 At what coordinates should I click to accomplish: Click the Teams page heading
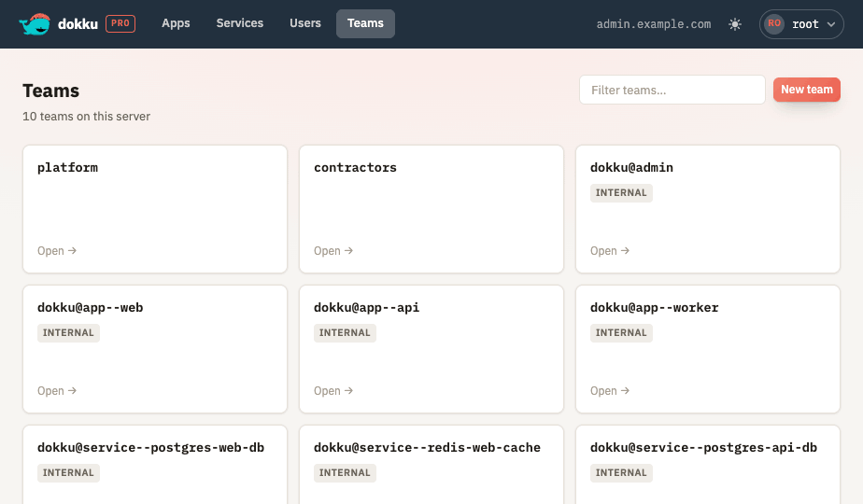[x=50, y=91]
